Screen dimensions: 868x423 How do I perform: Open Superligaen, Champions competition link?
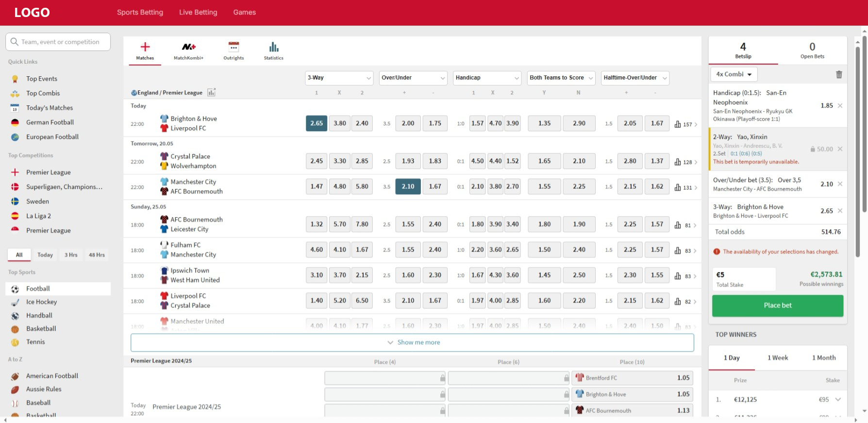pyautogui.click(x=64, y=187)
